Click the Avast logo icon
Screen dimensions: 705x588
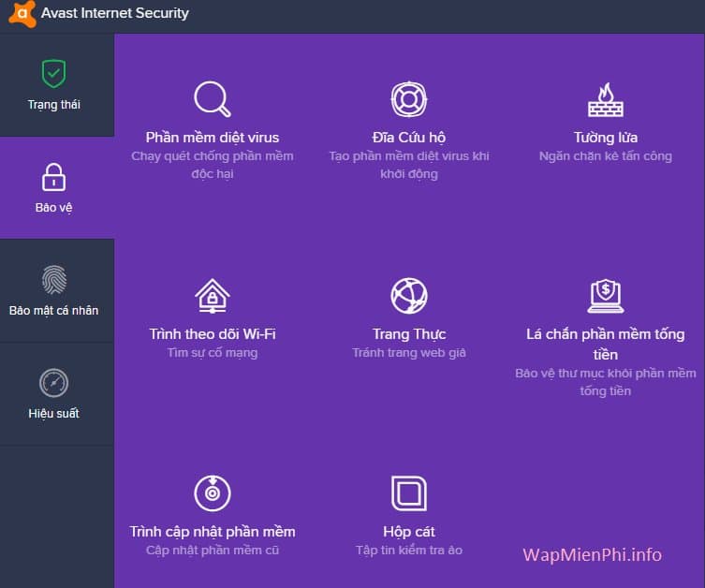(22, 13)
